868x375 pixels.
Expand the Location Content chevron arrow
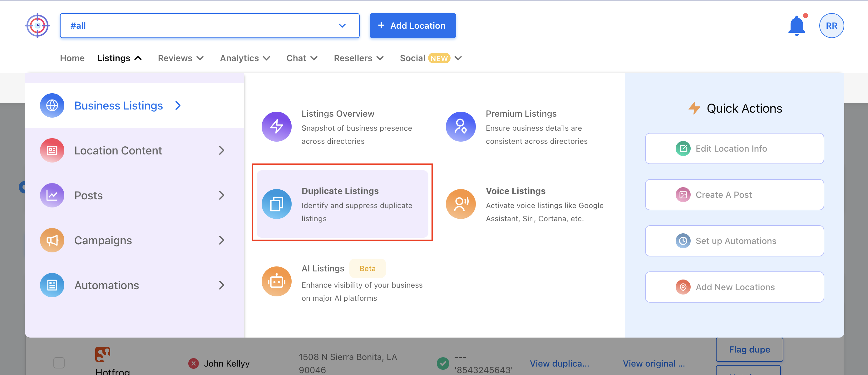coord(221,150)
